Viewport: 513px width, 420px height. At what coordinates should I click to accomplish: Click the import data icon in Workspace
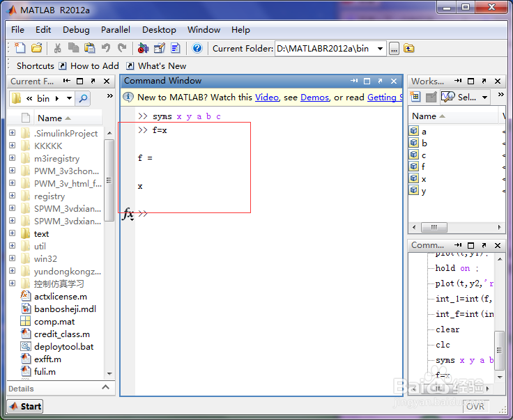pos(431,97)
